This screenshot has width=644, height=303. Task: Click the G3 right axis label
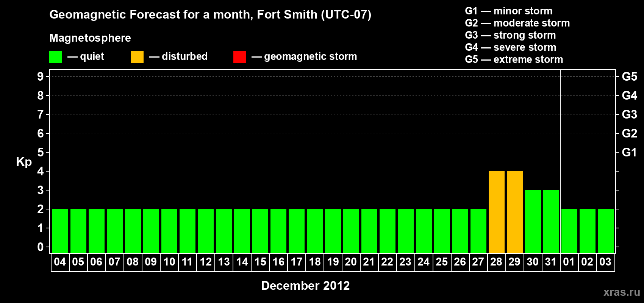tap(630, 114)
